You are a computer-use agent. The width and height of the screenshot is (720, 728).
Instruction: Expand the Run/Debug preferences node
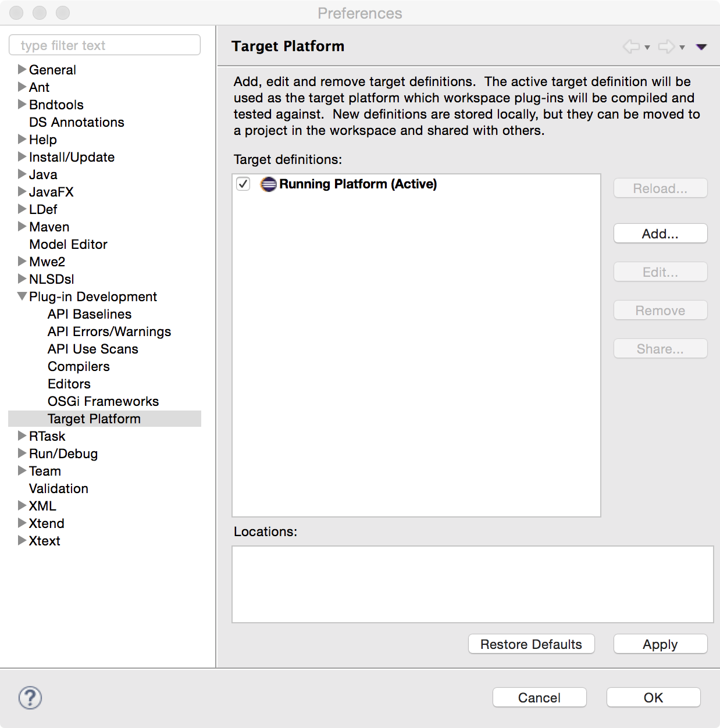click(x=22, y=454)
